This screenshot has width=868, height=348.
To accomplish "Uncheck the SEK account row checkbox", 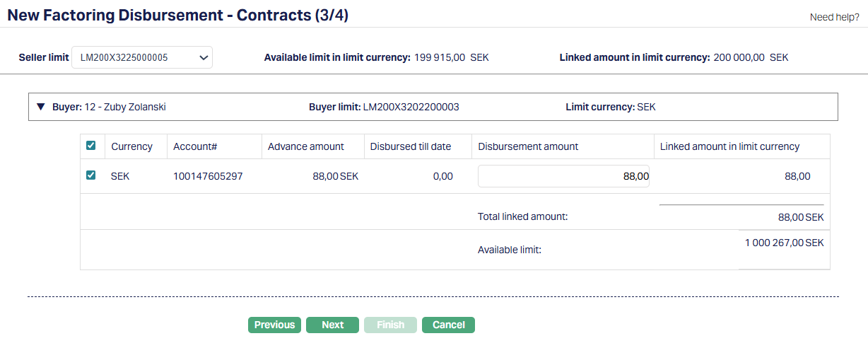I will (x=91, y=175).
